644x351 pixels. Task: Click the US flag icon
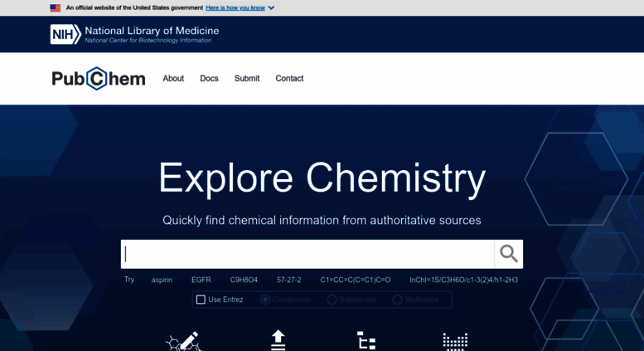coord(56,8)
